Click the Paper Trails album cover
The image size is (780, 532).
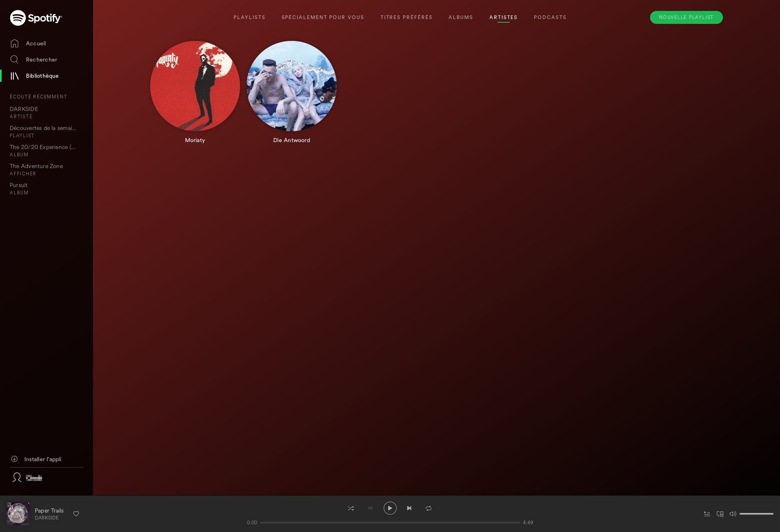(x=18, y=514)
